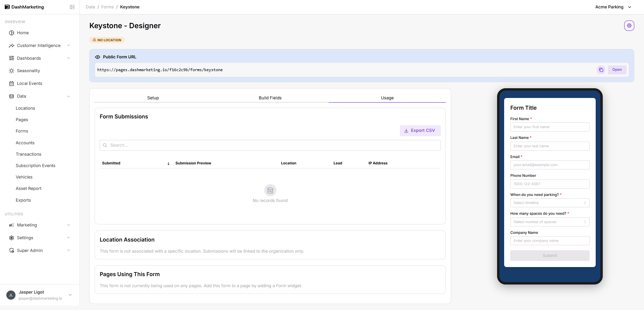Open Accounts under Data
This screenshot has height=310, width=644.
click(x=25, y=143)
